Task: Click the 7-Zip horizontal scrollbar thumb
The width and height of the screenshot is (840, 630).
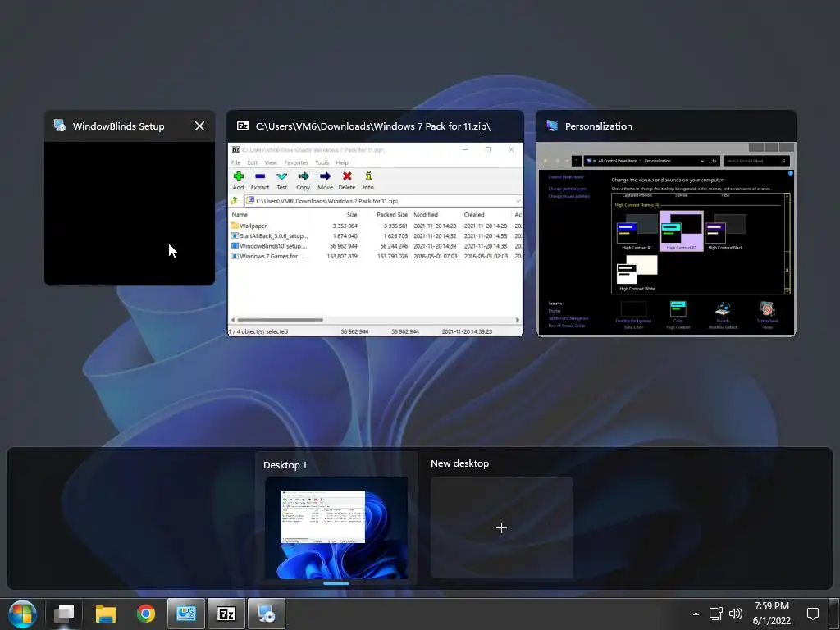Action: (280, 320)
